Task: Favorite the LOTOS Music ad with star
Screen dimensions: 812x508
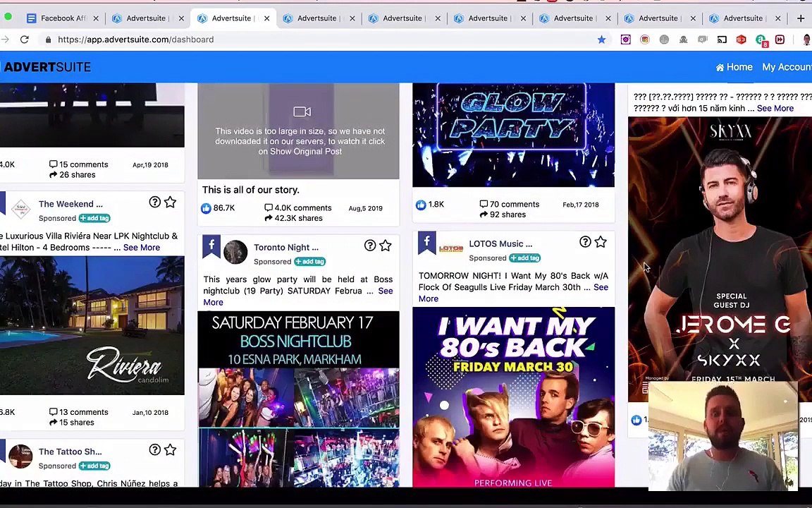Action: point(601,241)
